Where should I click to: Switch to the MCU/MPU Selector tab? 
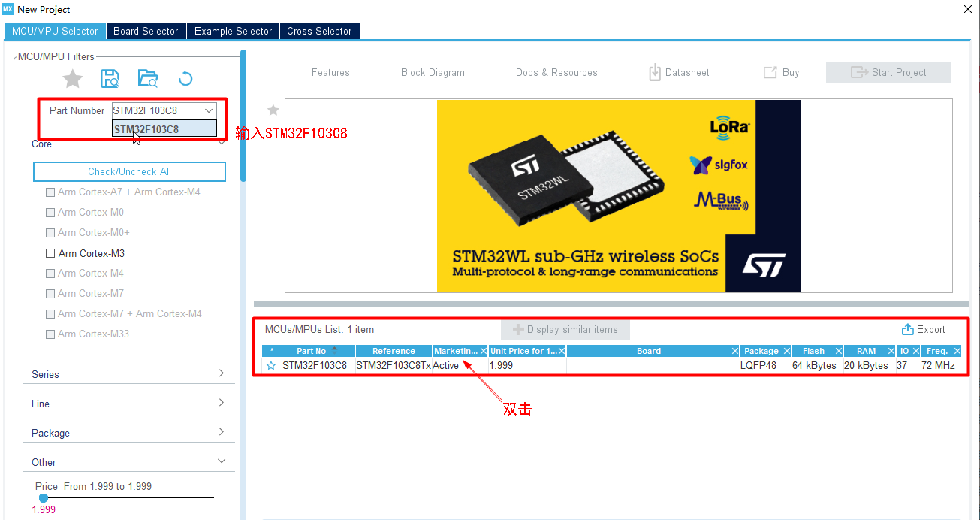pos(55,31)
